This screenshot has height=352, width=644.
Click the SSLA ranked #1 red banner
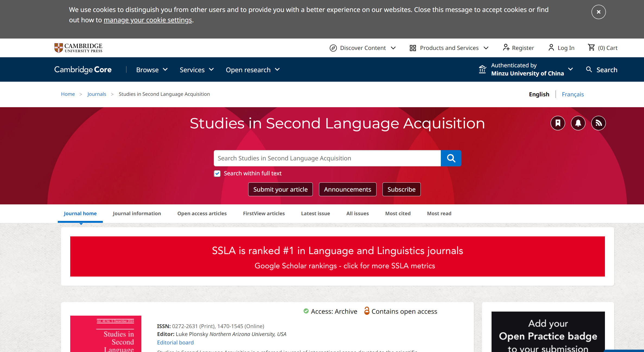tap(337, 256)
